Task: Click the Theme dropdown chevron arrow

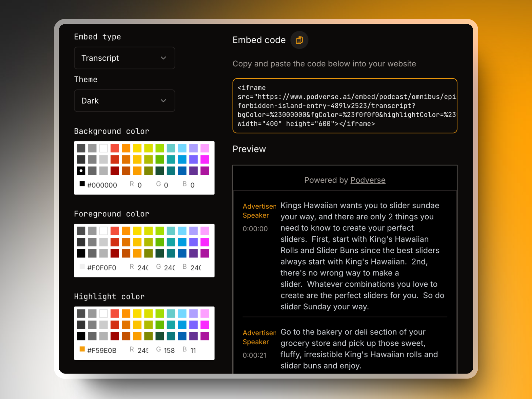Action: click(163, 101)
